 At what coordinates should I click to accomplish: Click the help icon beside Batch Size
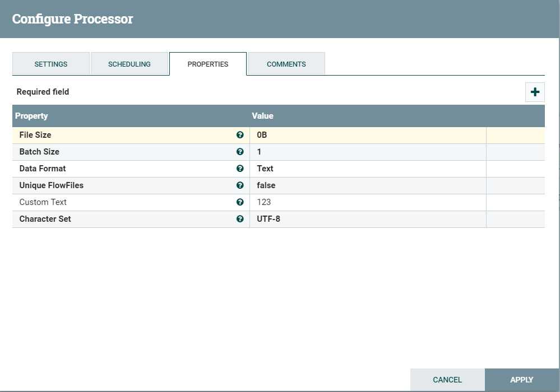[240, 152]
